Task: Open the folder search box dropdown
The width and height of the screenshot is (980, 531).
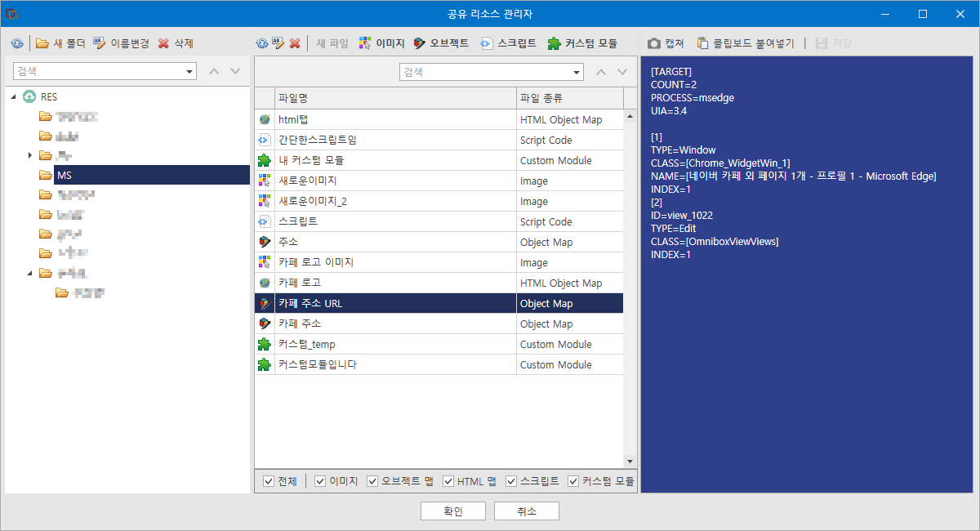Action: point(190,72)
